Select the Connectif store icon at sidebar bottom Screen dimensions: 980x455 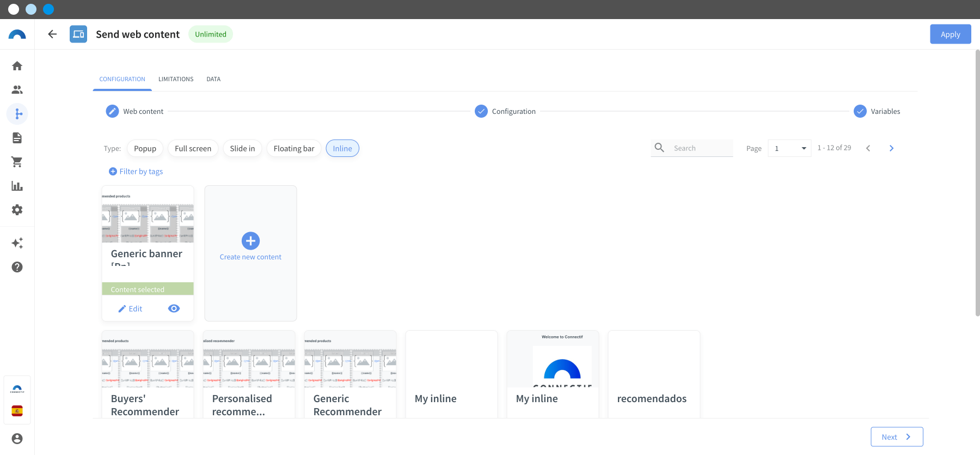click(x=17, y=389)
